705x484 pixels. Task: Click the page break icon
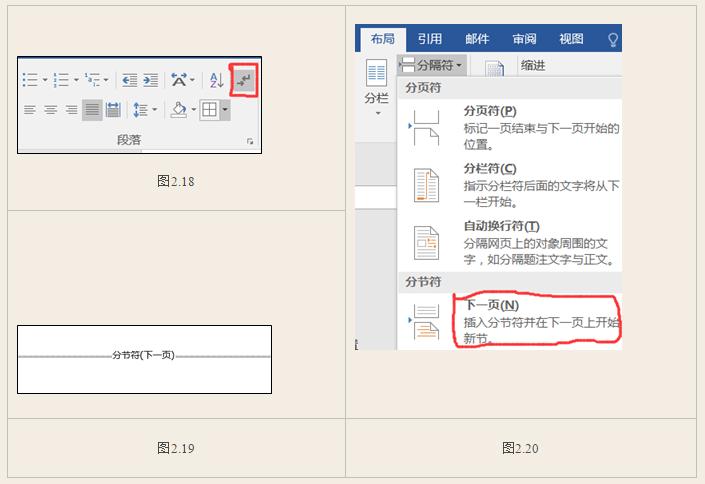[x=426, y=128]
